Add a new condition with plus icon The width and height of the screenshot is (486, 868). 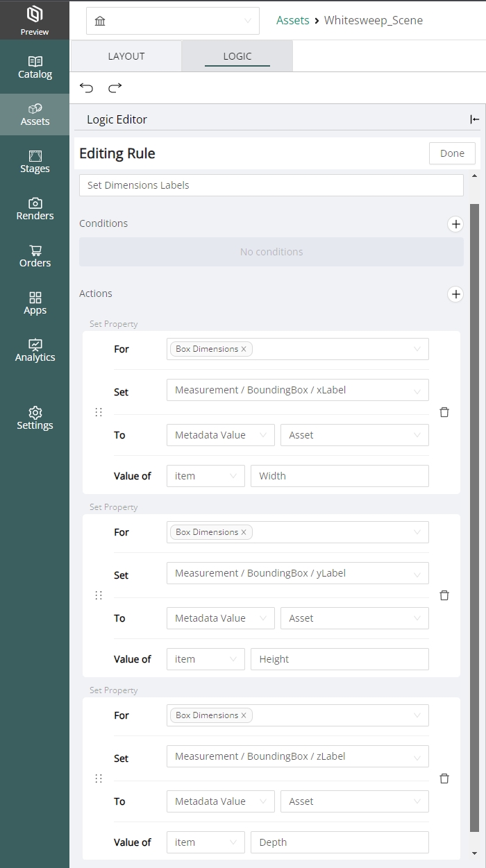point(455,224)
